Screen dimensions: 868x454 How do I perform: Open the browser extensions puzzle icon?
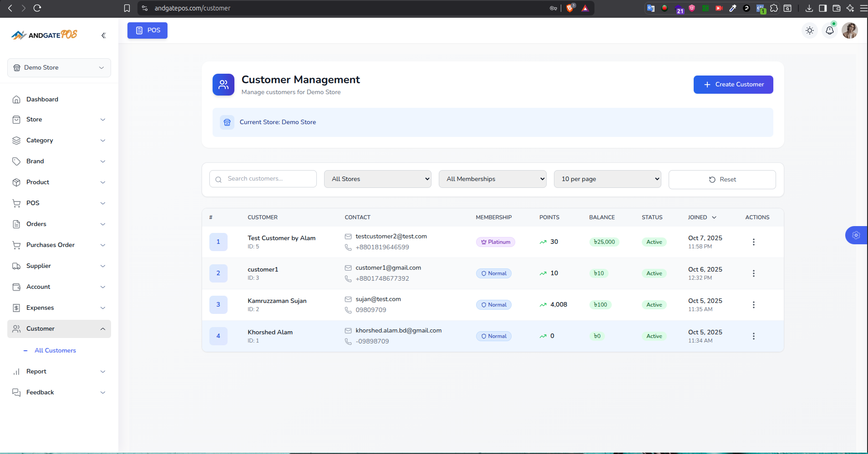click(774, 8)
